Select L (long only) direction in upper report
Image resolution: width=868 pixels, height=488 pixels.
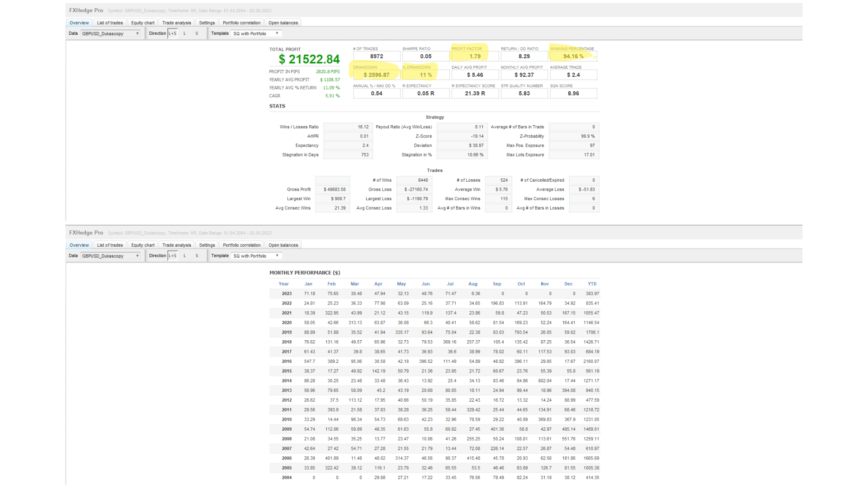point(184,33)
